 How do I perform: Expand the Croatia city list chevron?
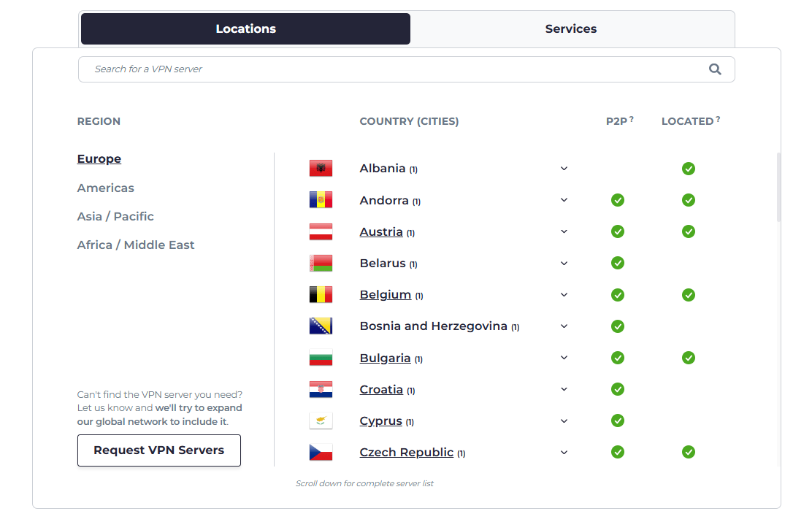point(564,389)
